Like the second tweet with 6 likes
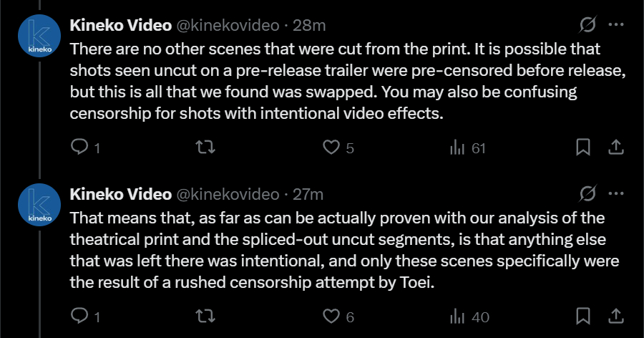 (331, 316)
